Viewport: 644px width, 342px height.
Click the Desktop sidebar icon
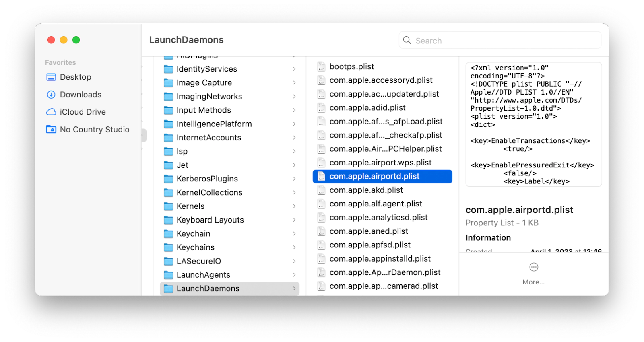tap(51, 77)
